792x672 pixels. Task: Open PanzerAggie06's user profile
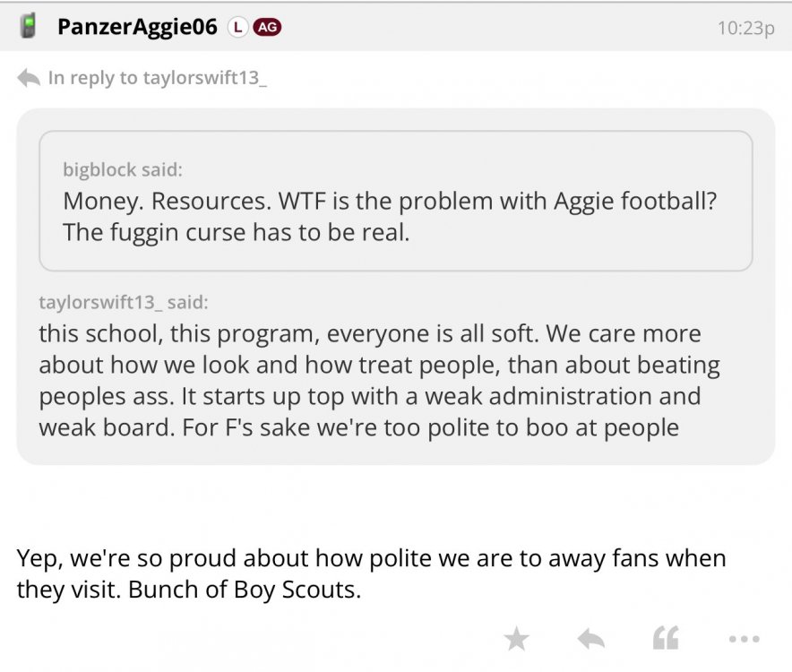pos(137,27)
